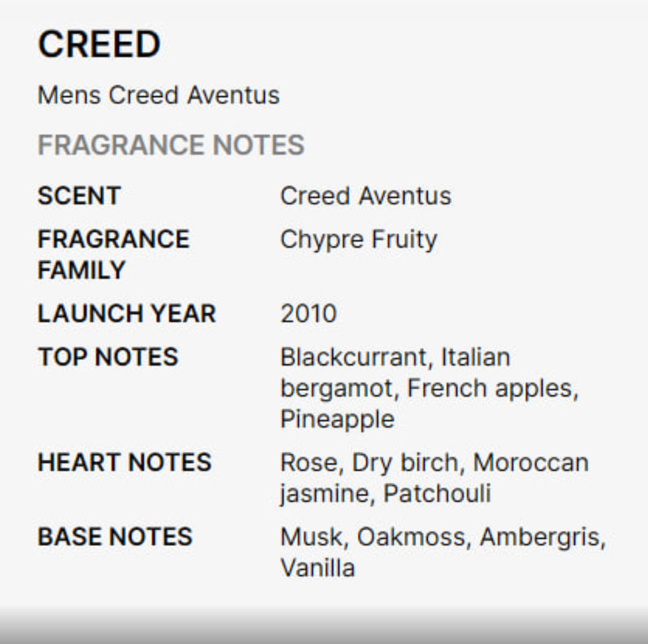The image size is (648, 644).
Task: Click the TOP NOTES label
Action: click(108, 357)
